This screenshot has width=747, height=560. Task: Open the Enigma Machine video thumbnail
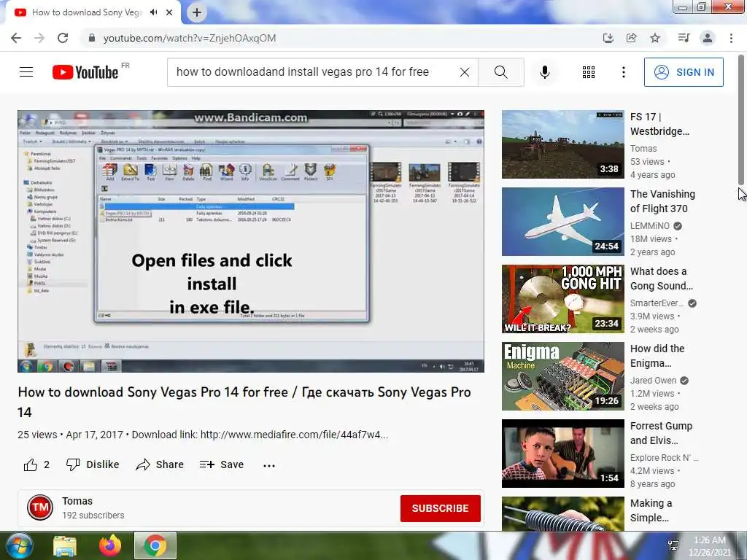click(x=563, y=376)
